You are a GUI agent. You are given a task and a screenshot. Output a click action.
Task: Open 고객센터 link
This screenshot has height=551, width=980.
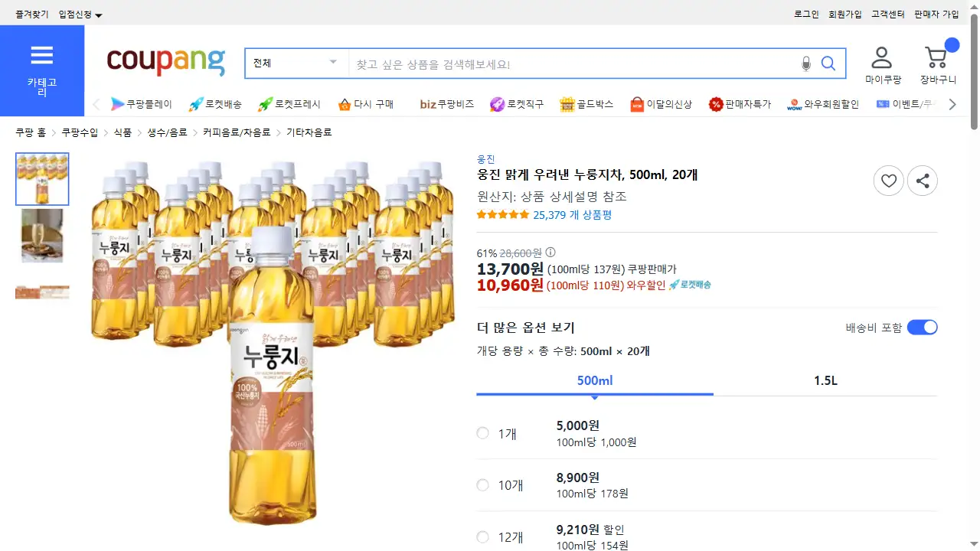(x=888, y=15)
